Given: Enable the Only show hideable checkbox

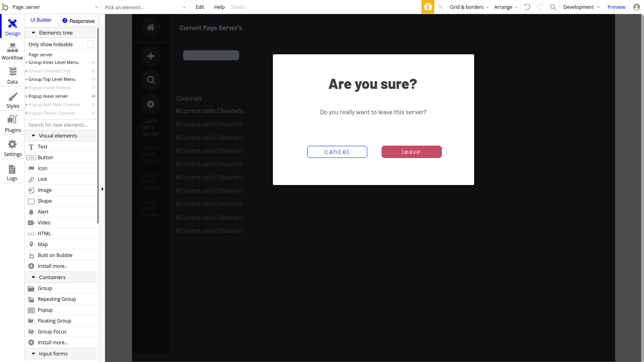Looking at the screenshot, I should coord(91,44).
